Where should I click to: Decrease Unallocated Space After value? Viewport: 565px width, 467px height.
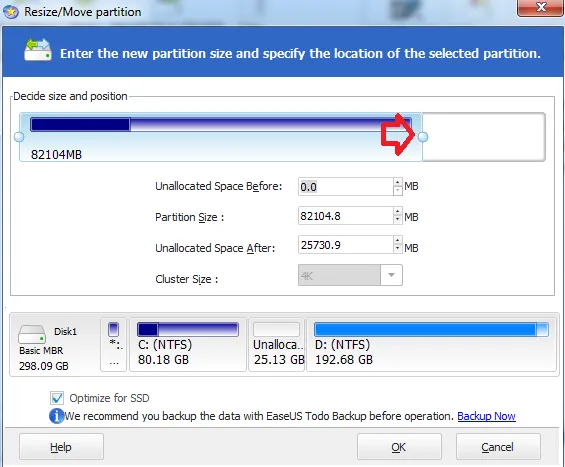(397, 248)
